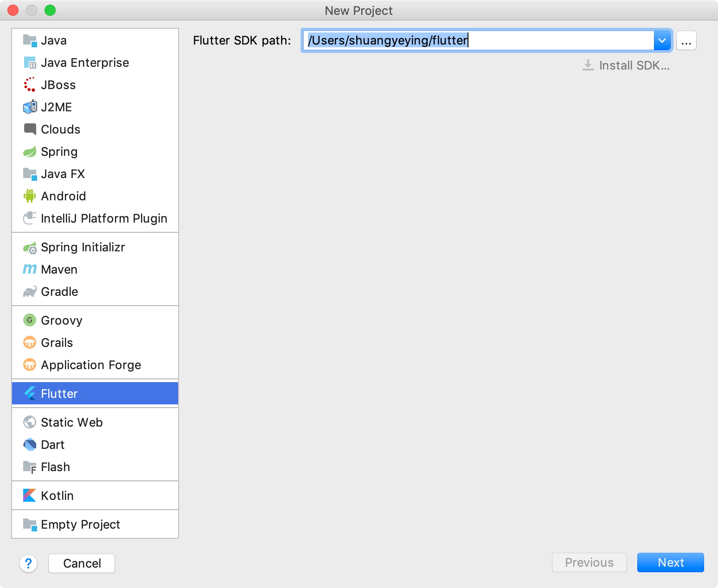The width and height of the screenshot is (718, 588).
Task: Choose the Static Web globe icon
Action: point(30,422)
